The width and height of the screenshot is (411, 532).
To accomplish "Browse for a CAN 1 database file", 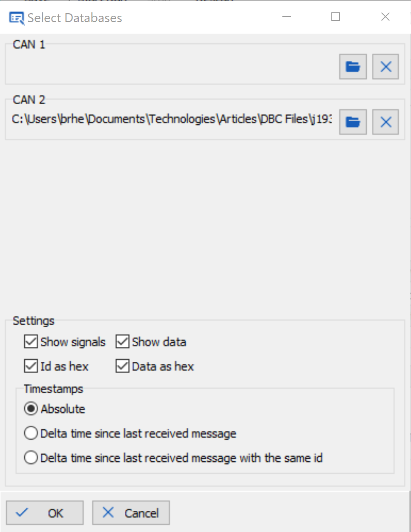I will click(353, 67).
